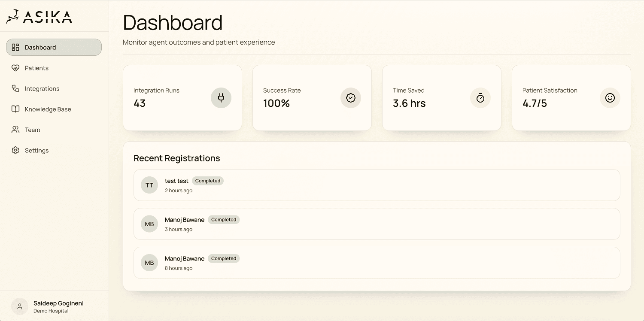Click the Completed badge next to test test
644x321 pixels.
(208, 181)
